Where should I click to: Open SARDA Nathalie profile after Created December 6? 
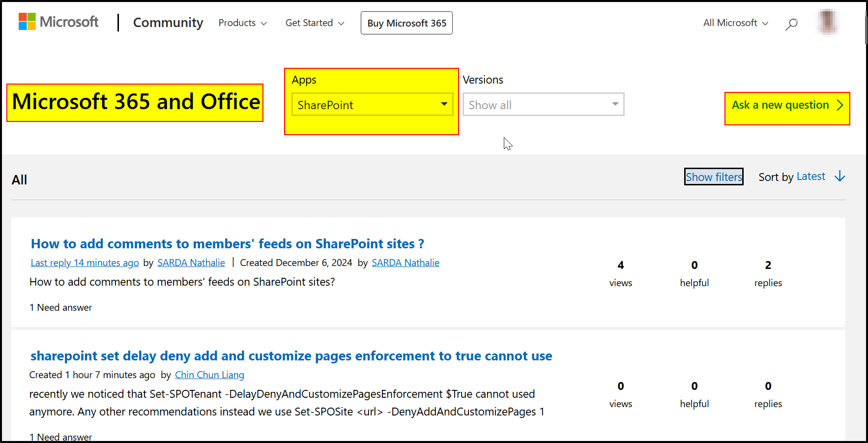pos(405,263)
